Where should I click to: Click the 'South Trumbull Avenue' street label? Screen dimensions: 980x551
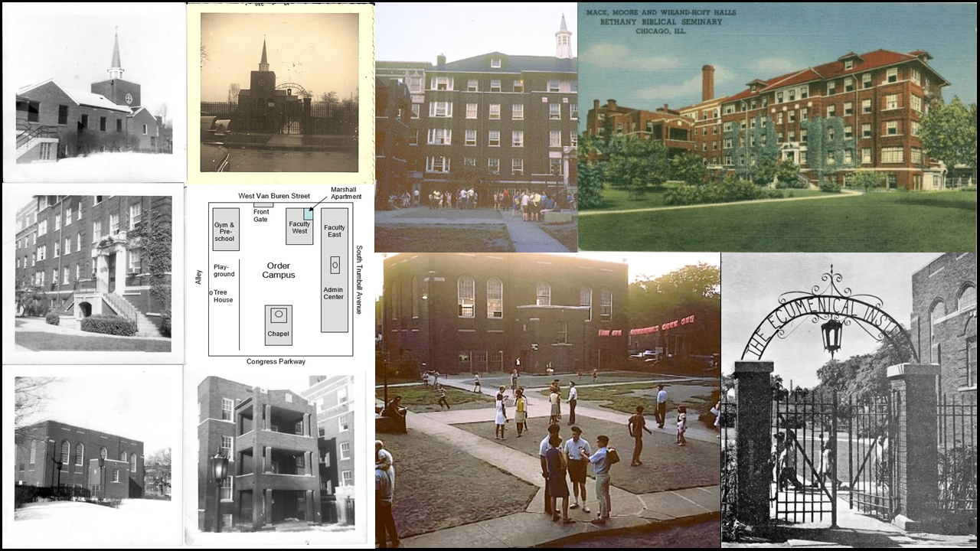point(359,280)
